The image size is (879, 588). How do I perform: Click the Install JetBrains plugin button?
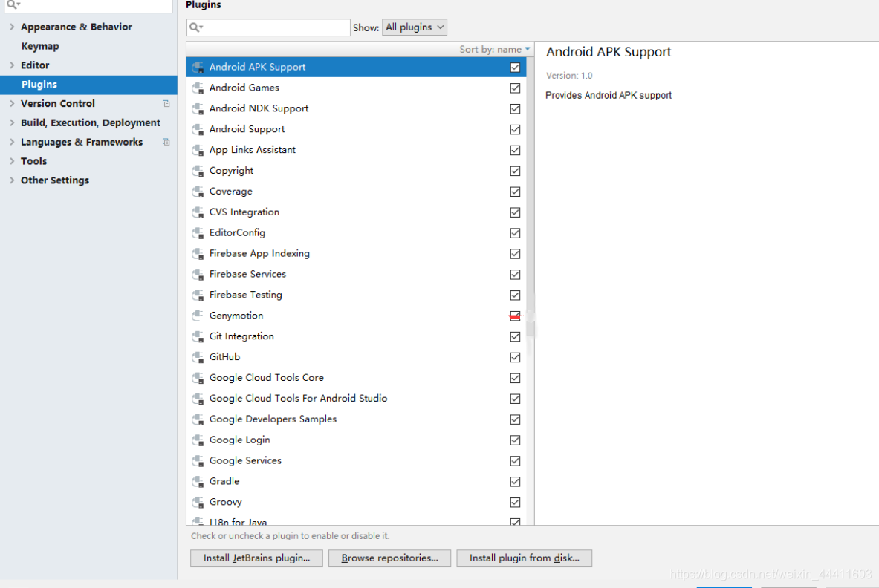tap(256, 558)
